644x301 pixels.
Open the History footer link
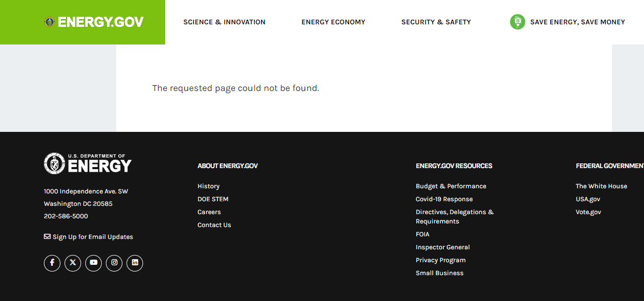pos(209,186)
